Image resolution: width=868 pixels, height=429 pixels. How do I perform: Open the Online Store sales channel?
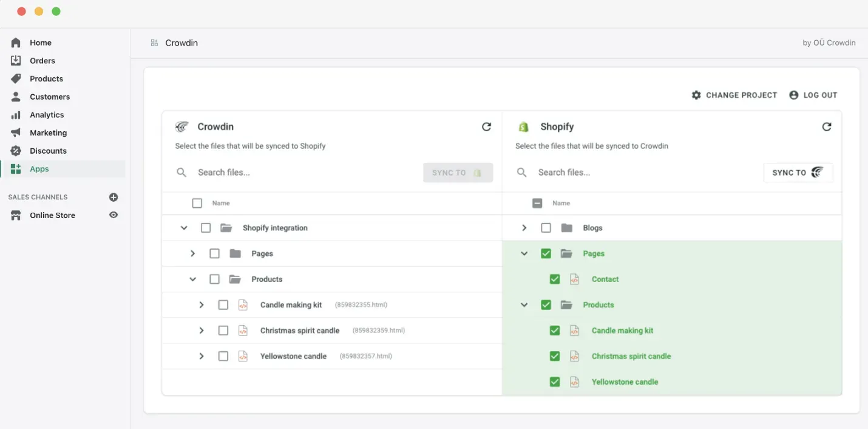tap(53, 215)
